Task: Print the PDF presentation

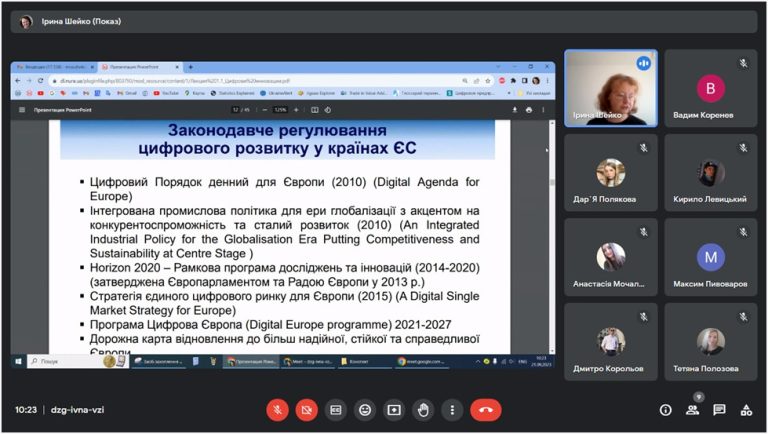Action: click(528, 110)
